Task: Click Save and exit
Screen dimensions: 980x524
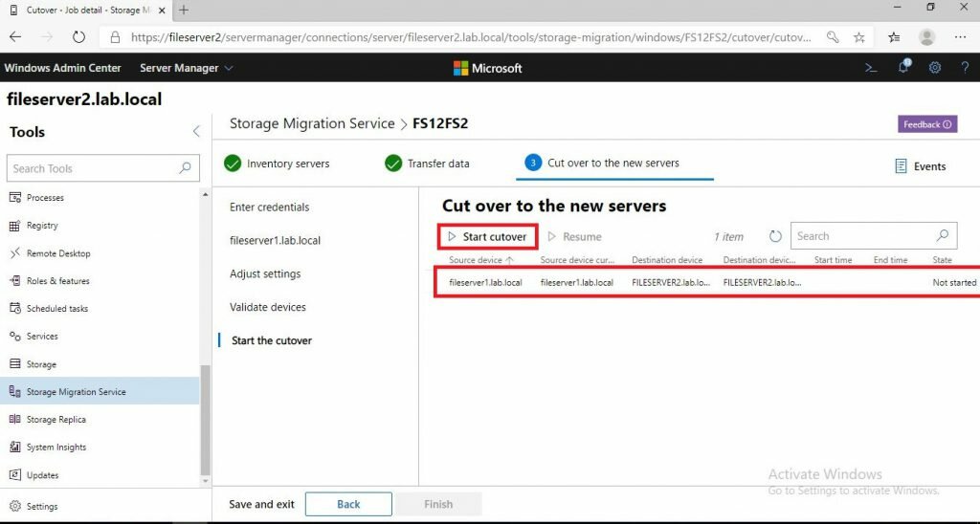Action: pyautogui.click(x=261, y=504)
